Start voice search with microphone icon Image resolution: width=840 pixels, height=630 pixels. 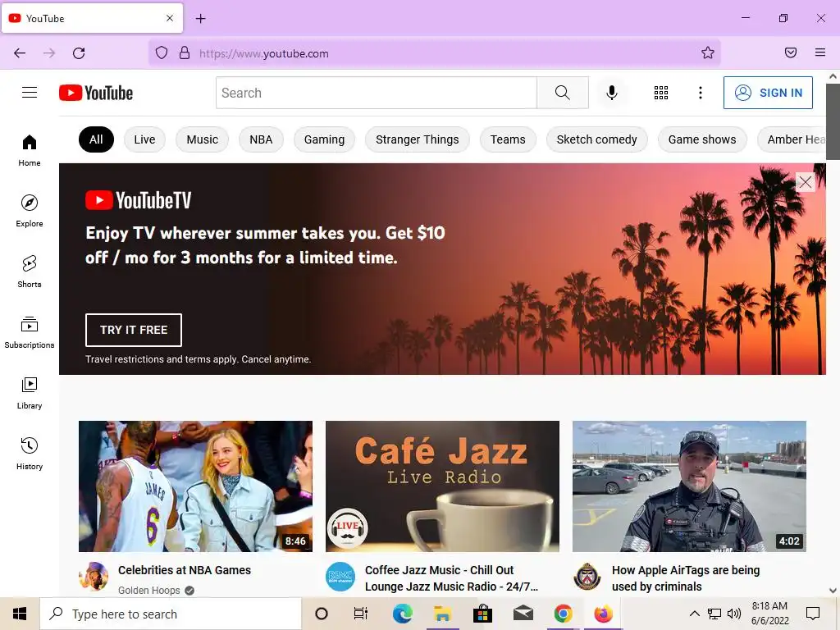(x=612, y=93)
